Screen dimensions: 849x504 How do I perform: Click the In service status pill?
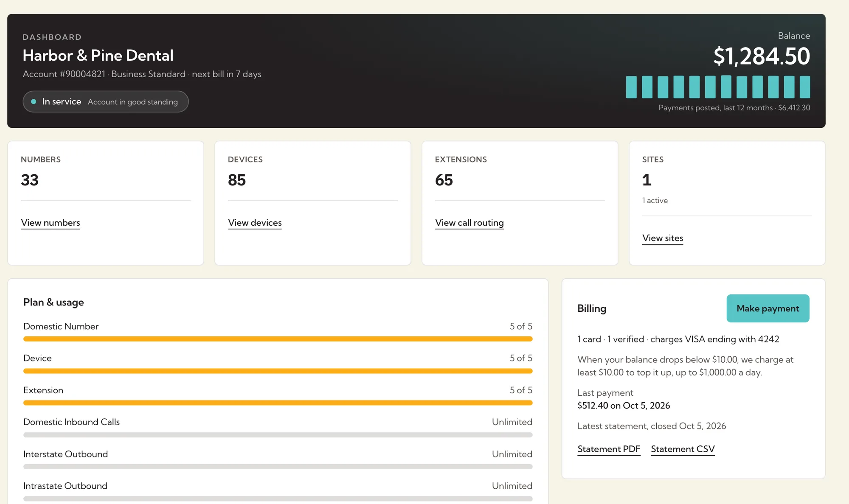tap(105, 102)
